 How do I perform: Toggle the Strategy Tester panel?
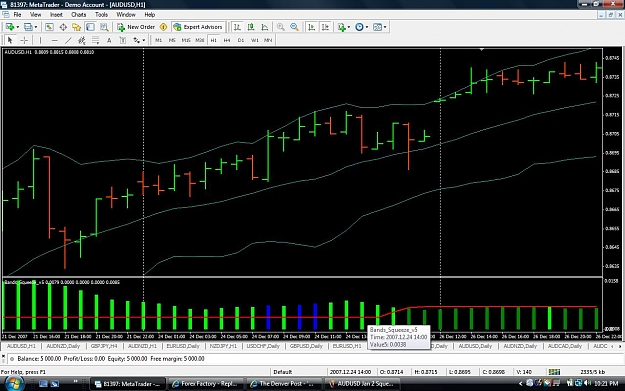104,27
